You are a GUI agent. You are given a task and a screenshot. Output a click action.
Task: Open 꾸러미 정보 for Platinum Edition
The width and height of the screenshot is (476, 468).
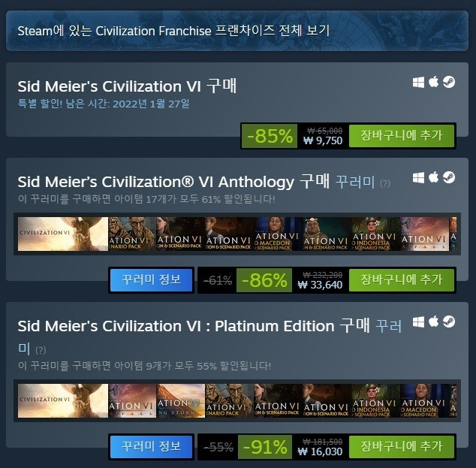point(151,446)
